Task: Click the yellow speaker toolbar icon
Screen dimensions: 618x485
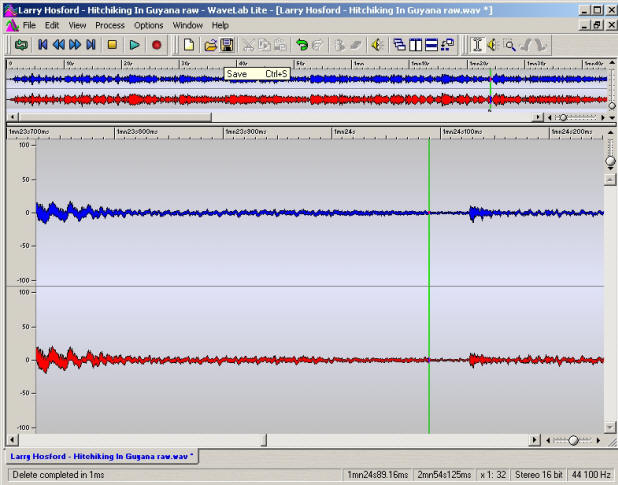Action: [x=377, y=45]
